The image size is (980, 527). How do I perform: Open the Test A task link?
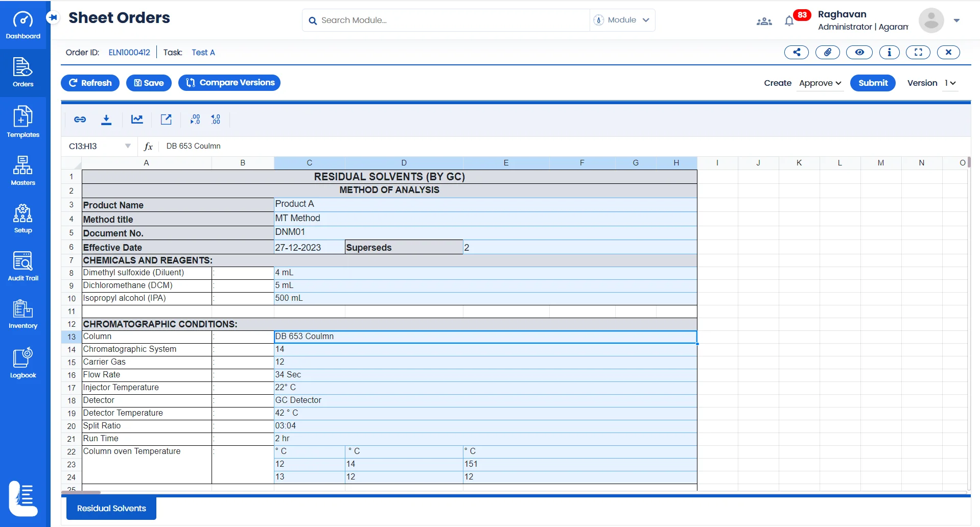pos(203,53)
